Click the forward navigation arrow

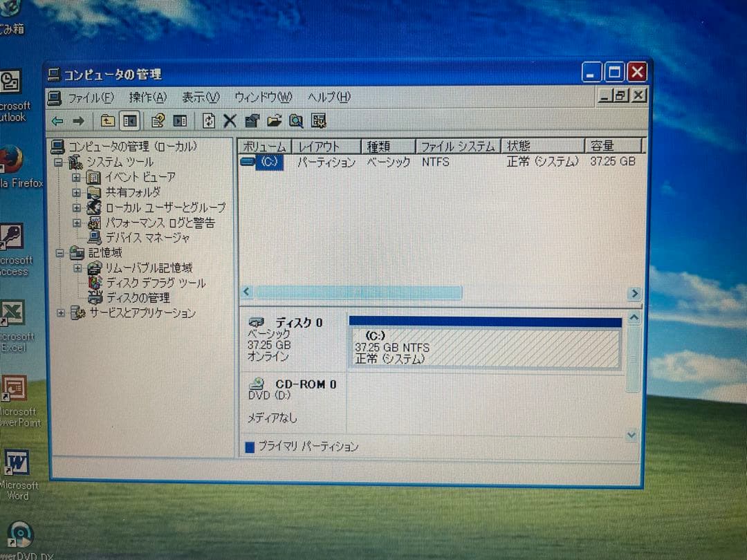(x=80, y=121)
